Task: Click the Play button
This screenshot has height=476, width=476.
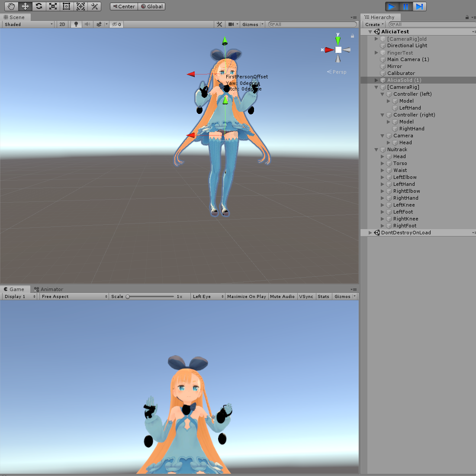Action: pos(392,6)
